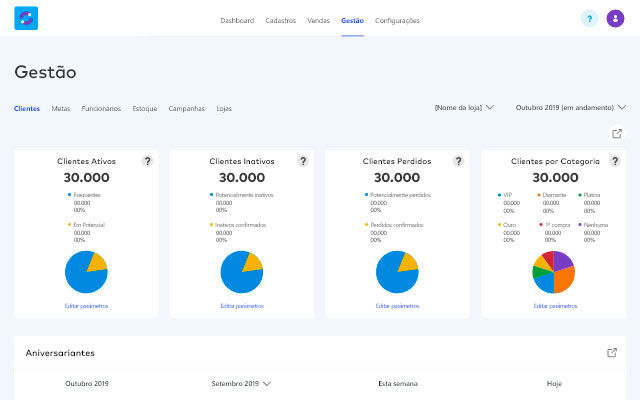Viewport: 640px width, 400px height.
Task: Select the Funcionários tab
Action: tap(101, 108)
